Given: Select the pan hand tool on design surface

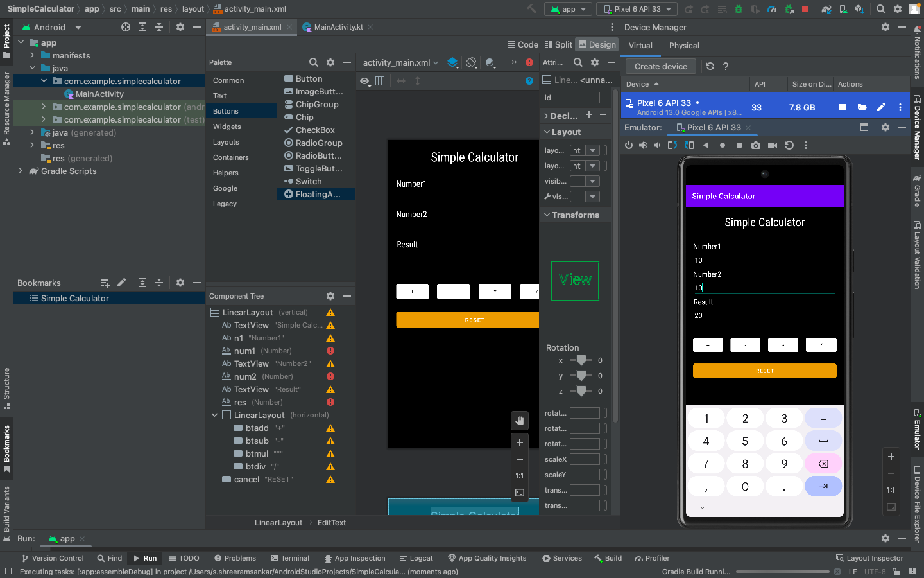Looking at the screenshot, I should click(x=520, y=421).
